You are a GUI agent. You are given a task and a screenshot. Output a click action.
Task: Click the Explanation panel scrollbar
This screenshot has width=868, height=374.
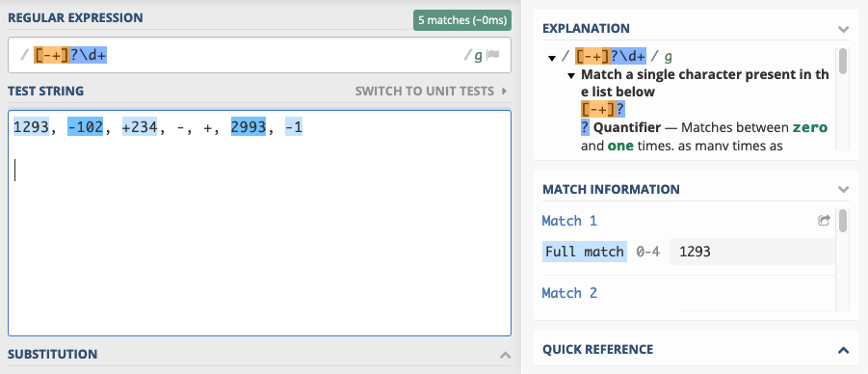pos(843,61)
